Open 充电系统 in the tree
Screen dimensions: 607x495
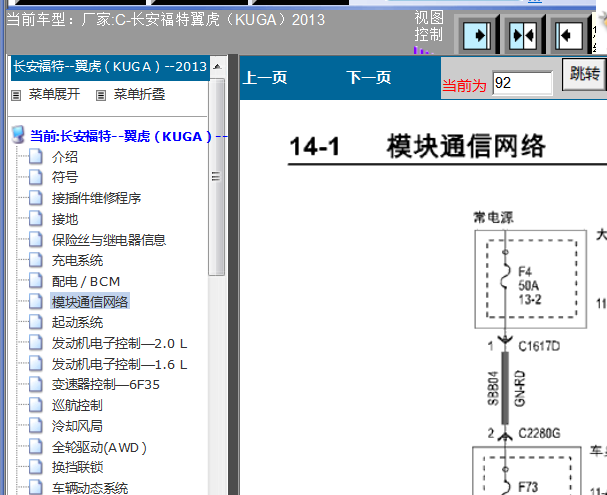(x=77, y=260)
